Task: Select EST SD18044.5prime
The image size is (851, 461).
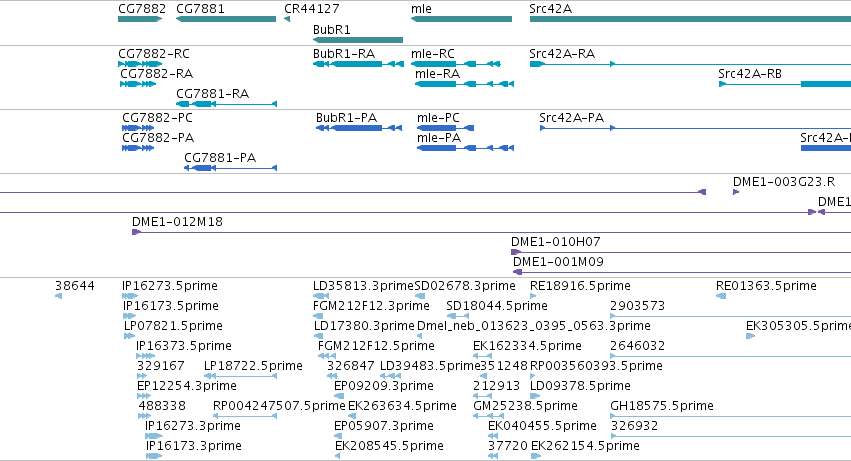Action: 497,306
